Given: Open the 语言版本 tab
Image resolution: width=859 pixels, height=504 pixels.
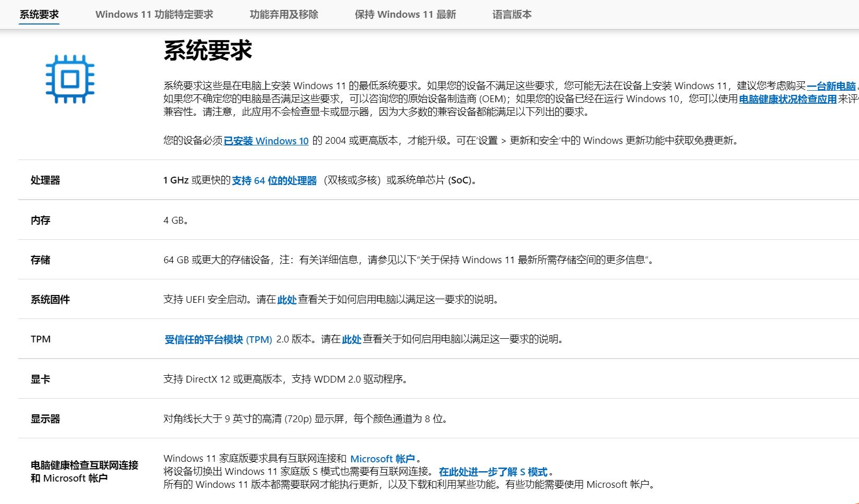Looking at the screenshot, I should click(x=512, y=15).
